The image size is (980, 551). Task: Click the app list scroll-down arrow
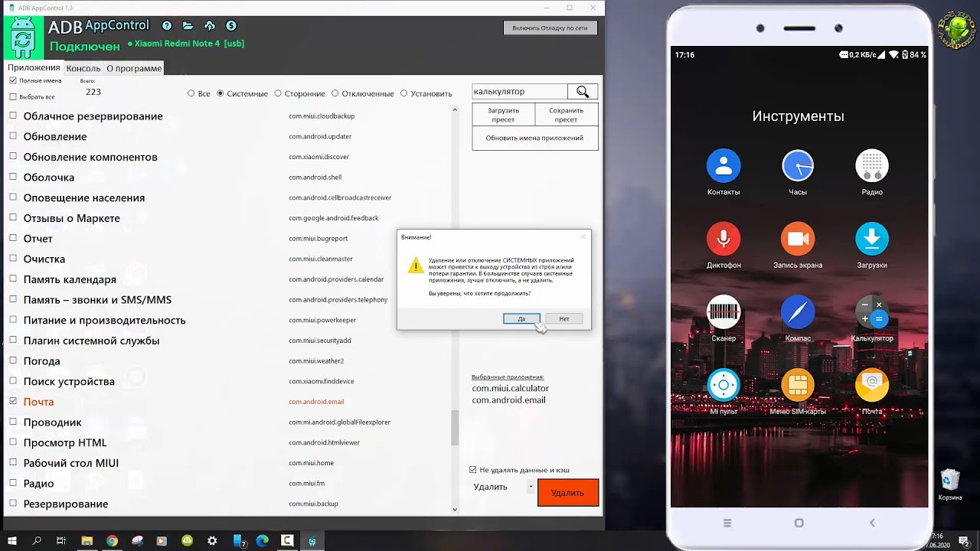[455, 510]
